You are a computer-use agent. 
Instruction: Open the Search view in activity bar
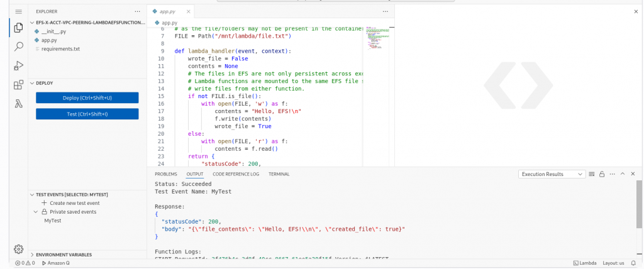18,47
